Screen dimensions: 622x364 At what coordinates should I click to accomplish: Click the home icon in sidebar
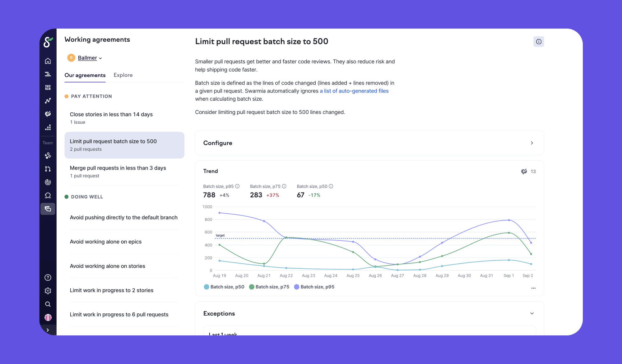48,61
